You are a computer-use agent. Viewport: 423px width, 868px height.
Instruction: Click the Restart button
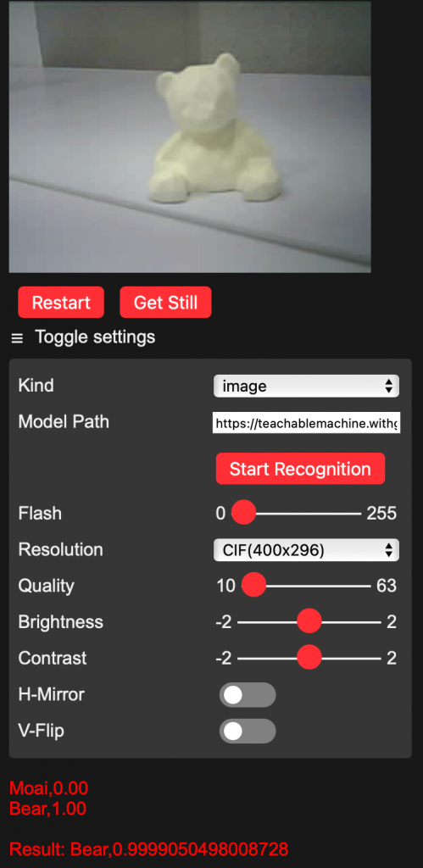[x=61, y=303]
